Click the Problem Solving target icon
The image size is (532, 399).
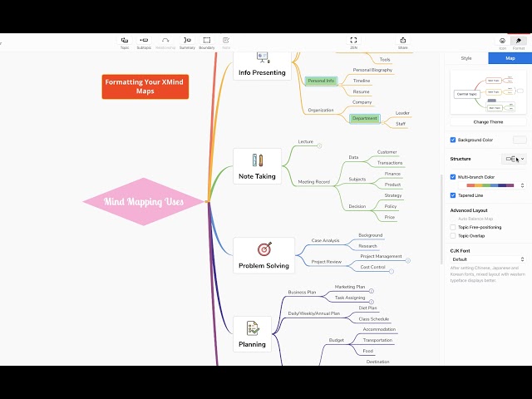264,249
